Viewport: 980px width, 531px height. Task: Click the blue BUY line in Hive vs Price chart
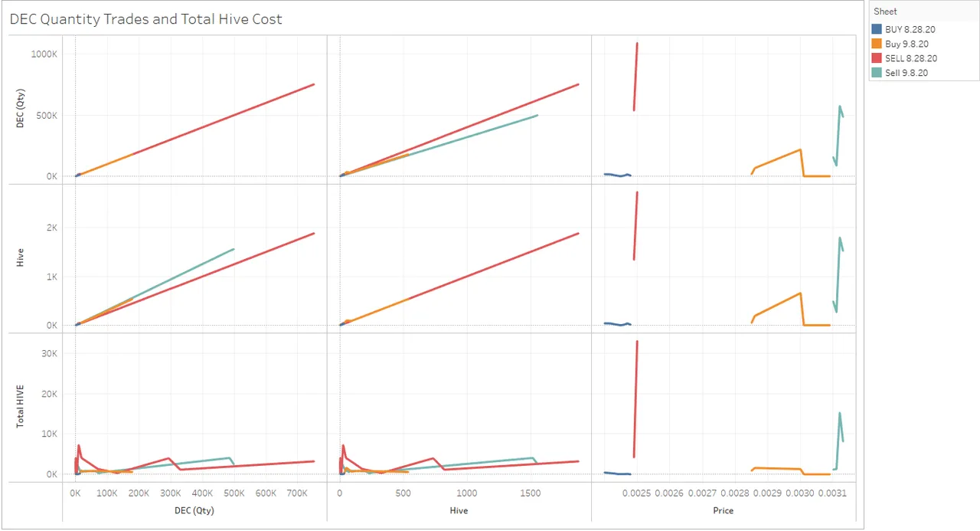[x=617, y=323]
